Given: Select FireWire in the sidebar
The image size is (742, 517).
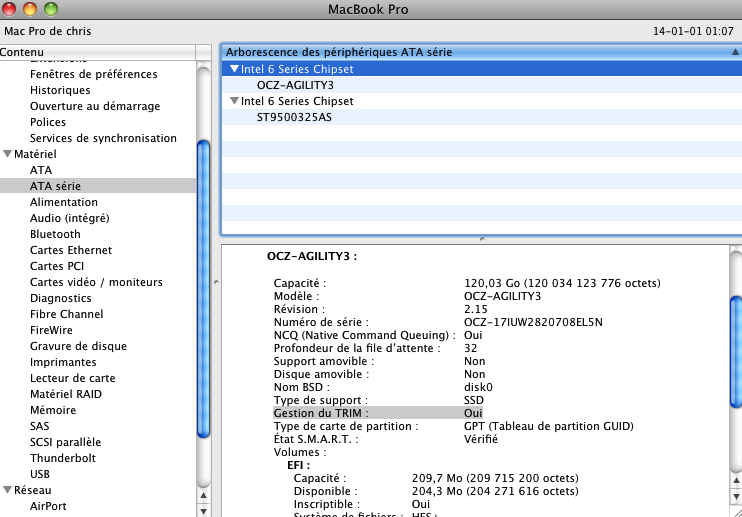Looking at the screenshot, I should click(x=51, y=331).
